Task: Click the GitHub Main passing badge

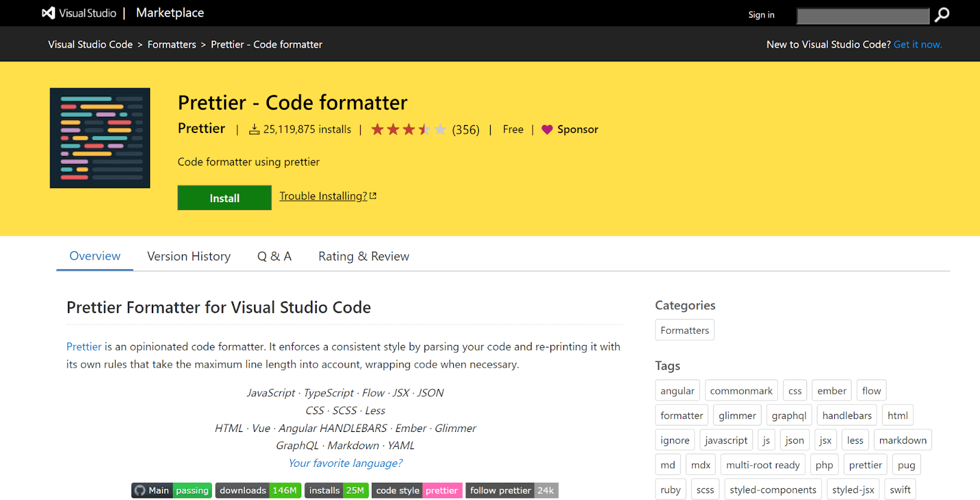Action: pyautogui.click(x=171, y=490)
